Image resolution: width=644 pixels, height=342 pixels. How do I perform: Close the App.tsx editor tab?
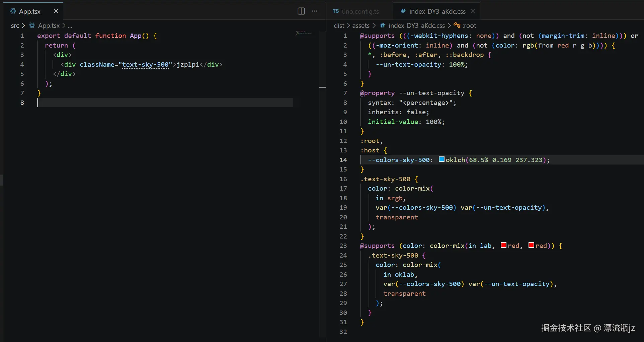[x=56, y=11]
